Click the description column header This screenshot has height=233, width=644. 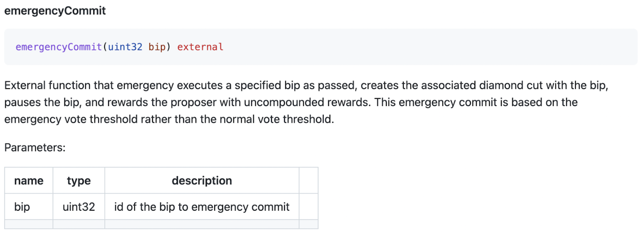pos(202,181)
